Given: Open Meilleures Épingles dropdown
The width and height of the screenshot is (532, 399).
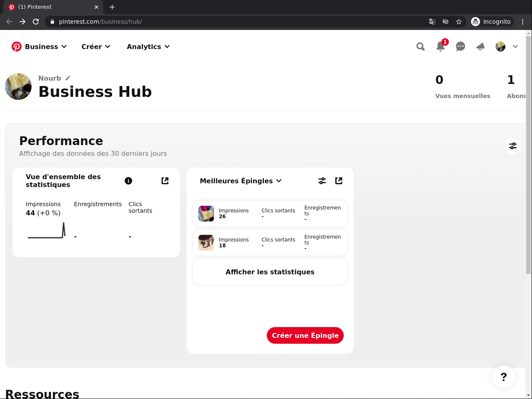Looking at the screenshot, I should click(241, 181).
